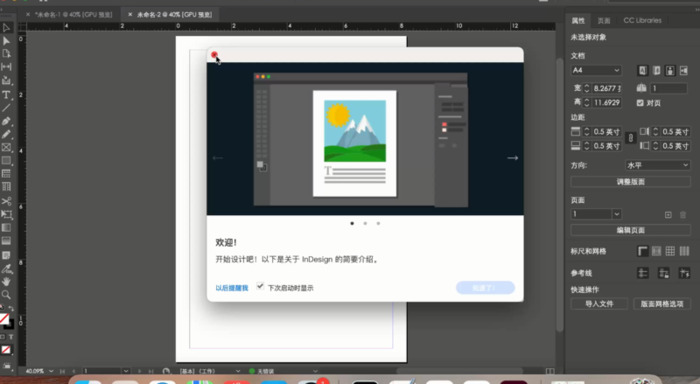This screenshot has width=700, height=384.
Task: Toggle show rulers icon in 标尺和网格
Action: 642,251
